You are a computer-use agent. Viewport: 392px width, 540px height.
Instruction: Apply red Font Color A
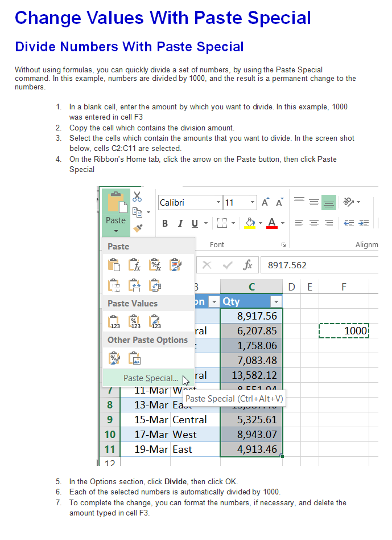(272, 223)
